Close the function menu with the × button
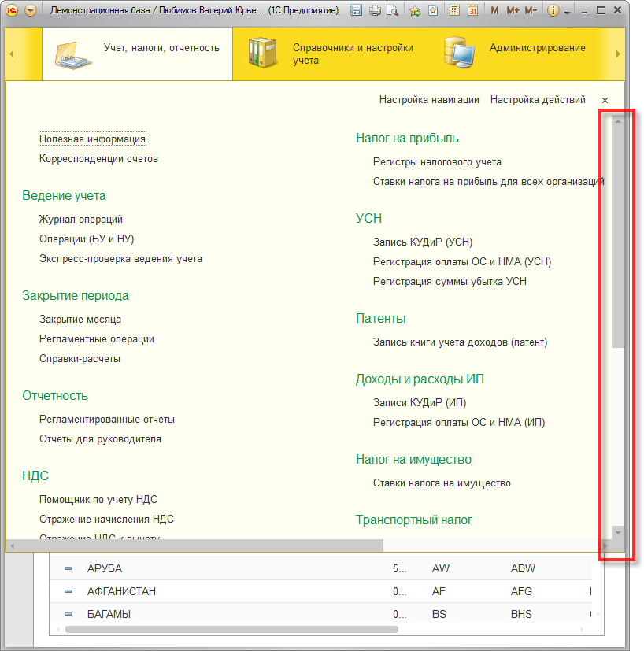 [x=605, y=100]
